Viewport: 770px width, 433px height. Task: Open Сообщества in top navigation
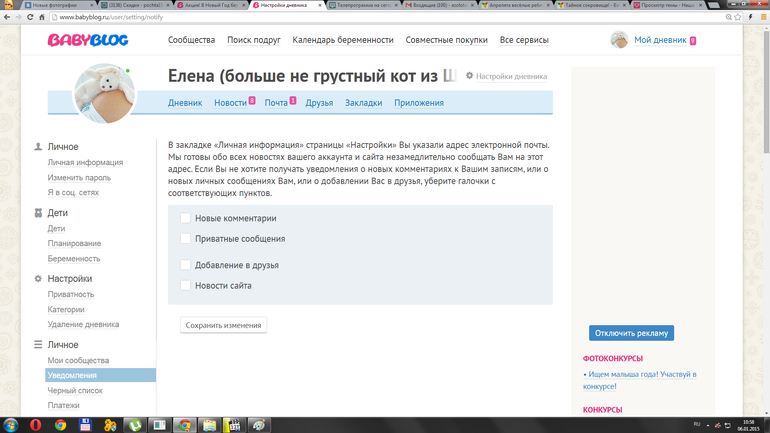[192, 40]
